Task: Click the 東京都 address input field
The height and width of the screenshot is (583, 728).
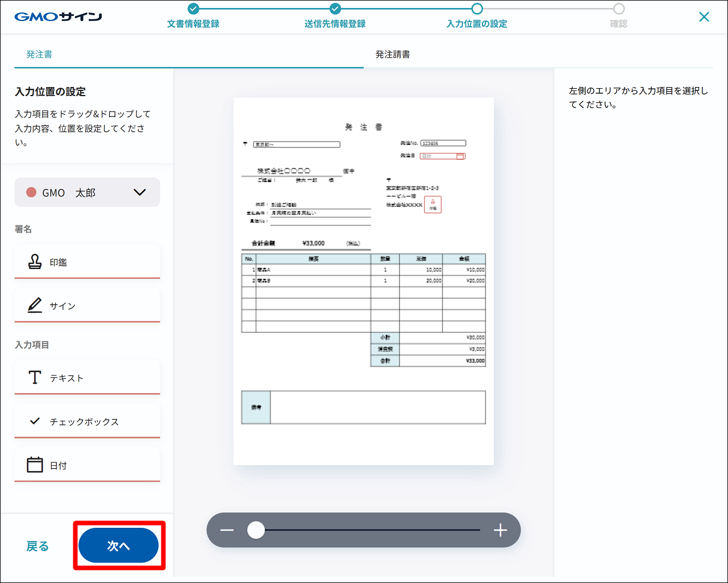Action: pyautogui.click(x=297, y=144)
